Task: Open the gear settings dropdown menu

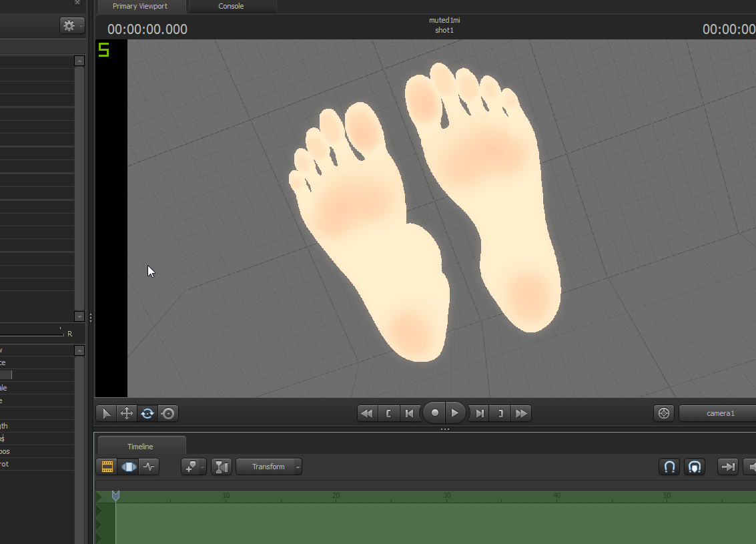Action: tap(72, 26)
